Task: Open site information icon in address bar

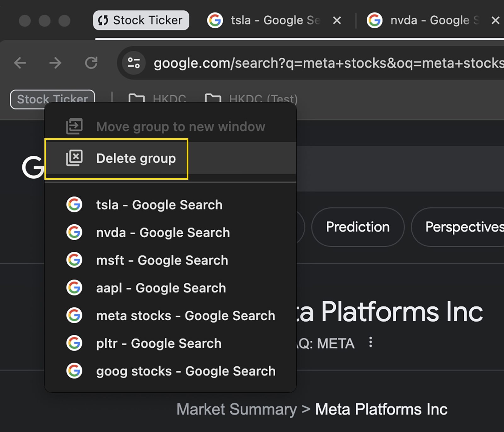Action: click(134, 63)
